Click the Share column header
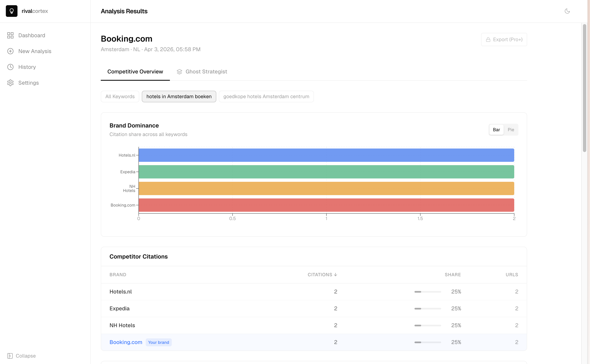The image size is (590, 364). [452, 275]
